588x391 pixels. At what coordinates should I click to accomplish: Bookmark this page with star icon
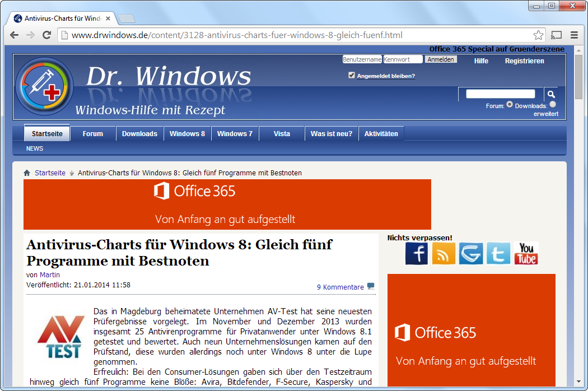[538, 35]
